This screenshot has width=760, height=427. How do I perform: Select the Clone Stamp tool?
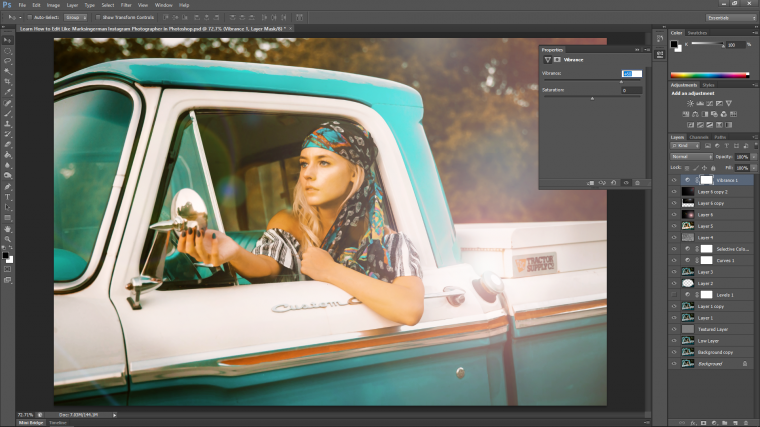(7, 124)
